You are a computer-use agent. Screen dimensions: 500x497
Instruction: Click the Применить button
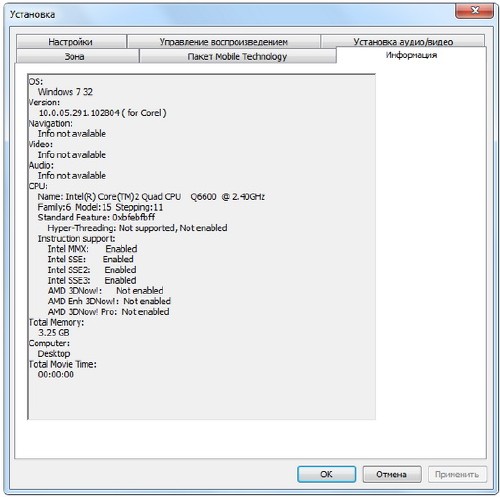(457, 474)
